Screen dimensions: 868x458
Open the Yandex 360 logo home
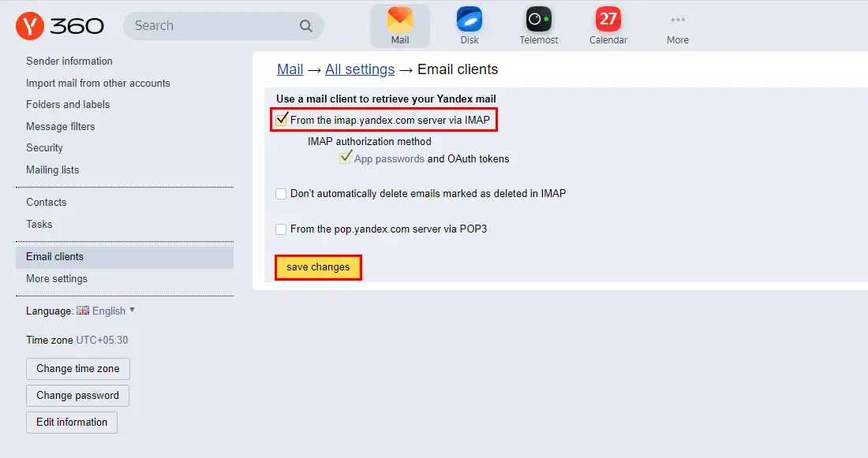pos(60,26)
